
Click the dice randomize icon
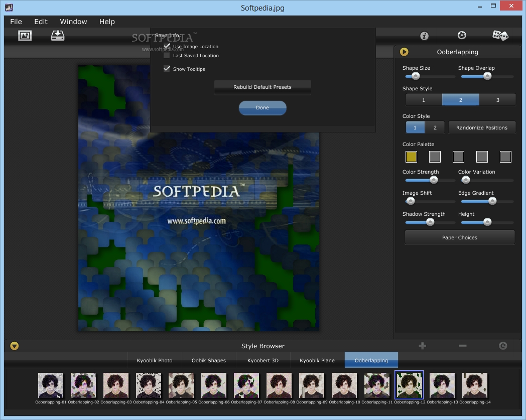pos(500,35)
